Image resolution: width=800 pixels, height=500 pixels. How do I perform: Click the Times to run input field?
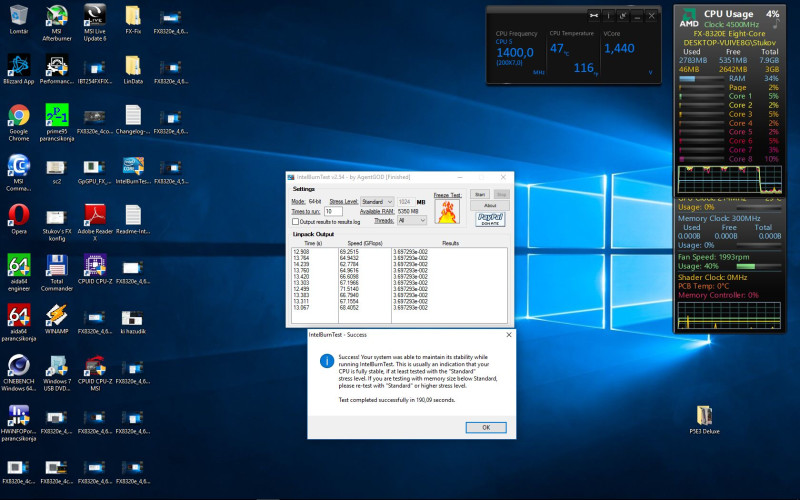point(333,211)
